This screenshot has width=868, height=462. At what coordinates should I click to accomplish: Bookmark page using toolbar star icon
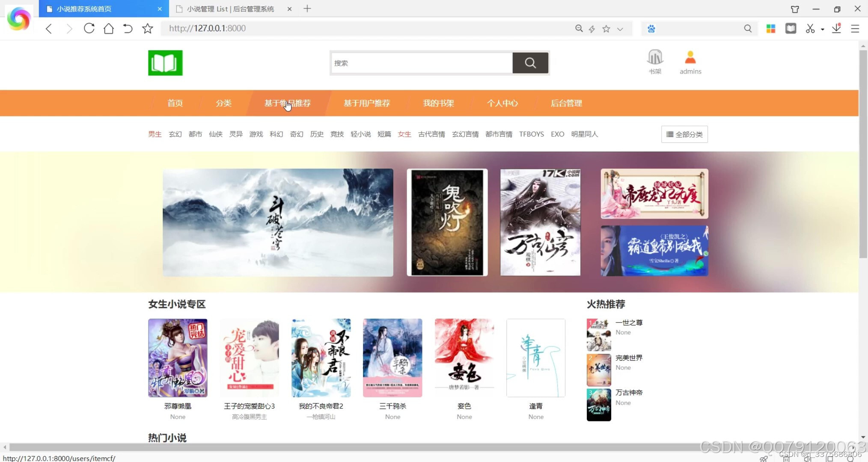pos(148,29)
